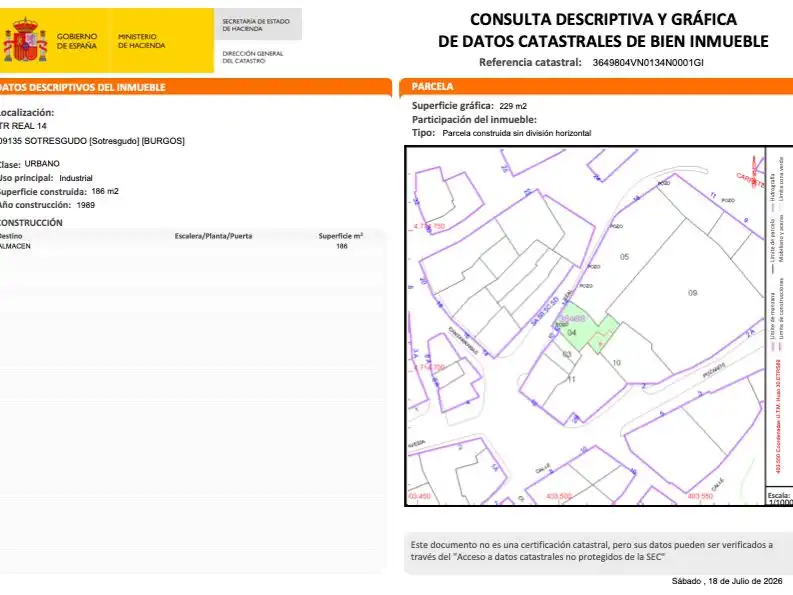Click the red coordinate label '403.500' on the map

pyautogui.click(x=559, y=496)
